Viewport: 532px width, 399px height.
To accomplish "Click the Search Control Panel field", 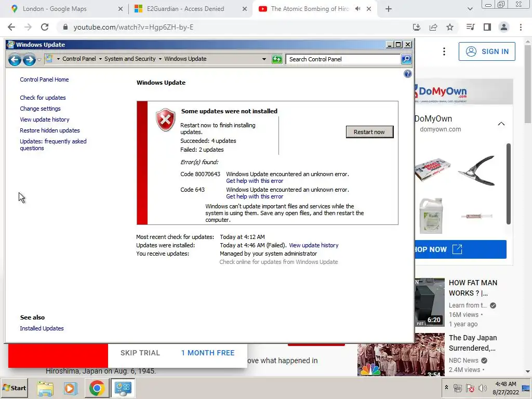I will 343,59.
